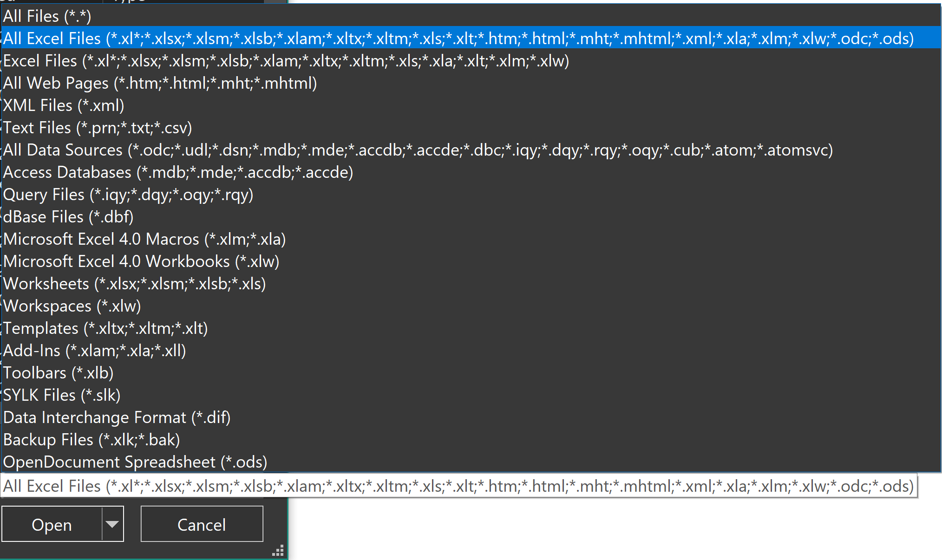
Task: Click the Open button
Action: tap(52, 525)
